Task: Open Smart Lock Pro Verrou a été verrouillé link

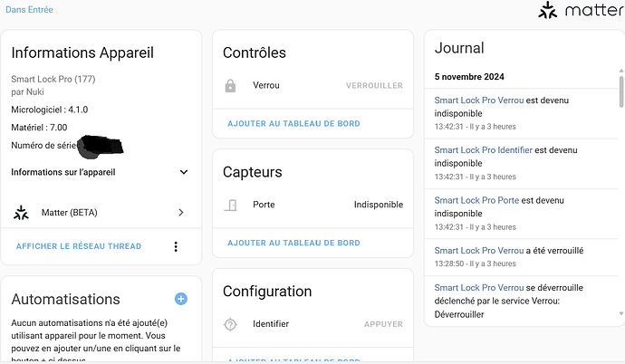Action: [x=479, y=251]
